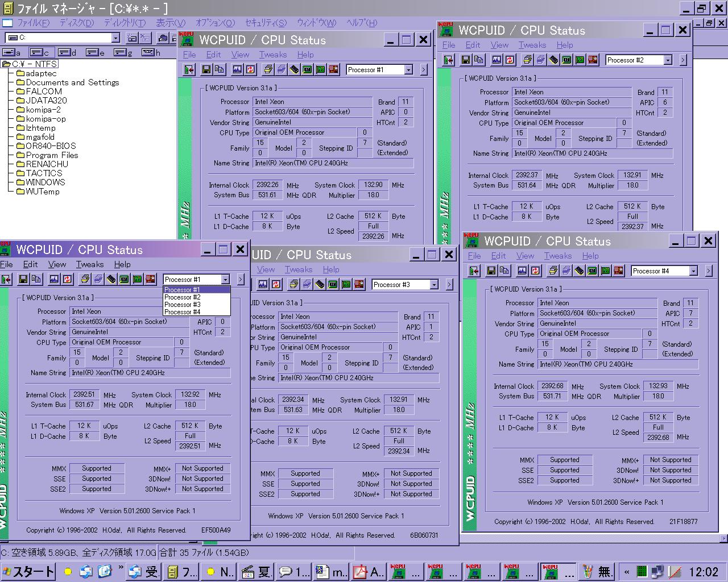The image size is (728, 582).
Task: Open the Tweaks menu in Processor #2 window
Action: [532, 45]
